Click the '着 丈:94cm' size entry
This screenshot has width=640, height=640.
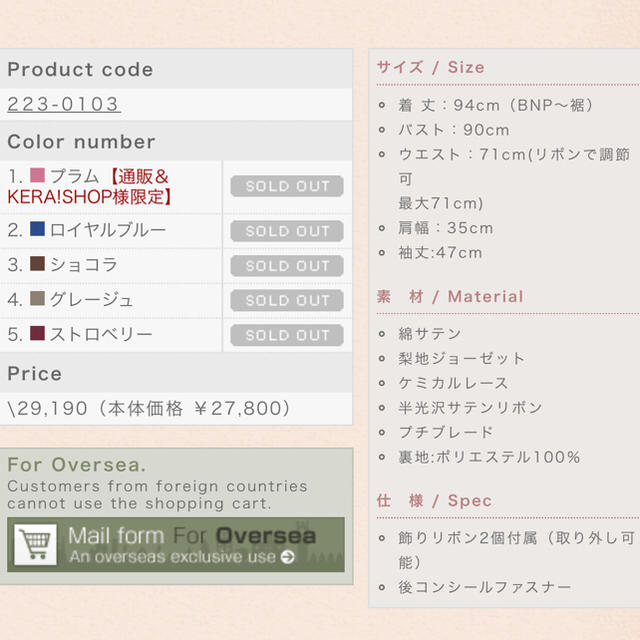click(x=496, y=105)
